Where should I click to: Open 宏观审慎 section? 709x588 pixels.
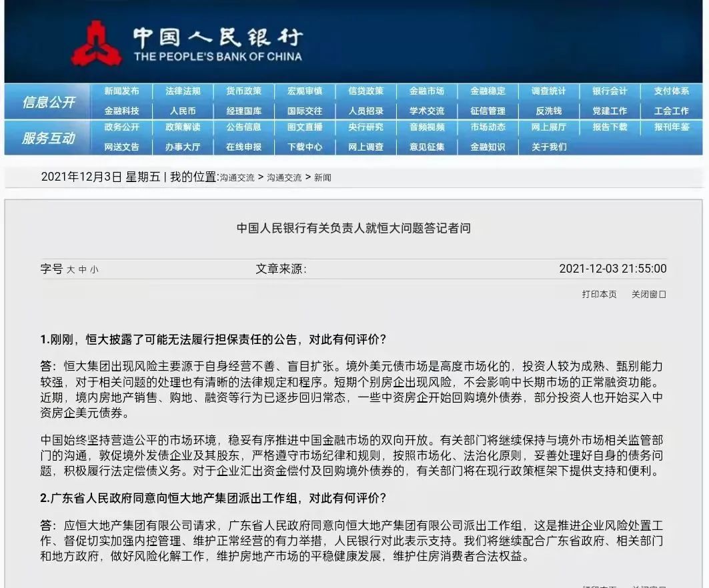(x=305, y=91)
